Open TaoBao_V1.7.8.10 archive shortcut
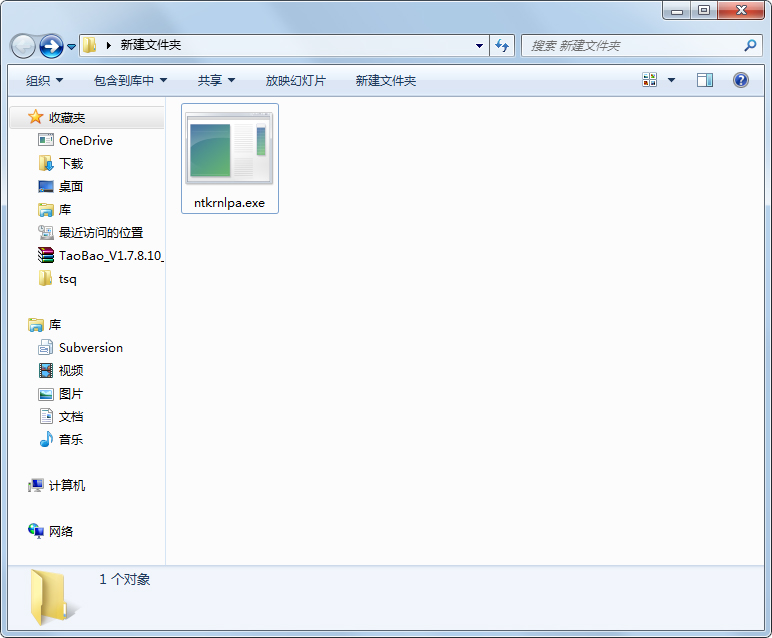Screen dimensions: 772x638 pos(111,255)
